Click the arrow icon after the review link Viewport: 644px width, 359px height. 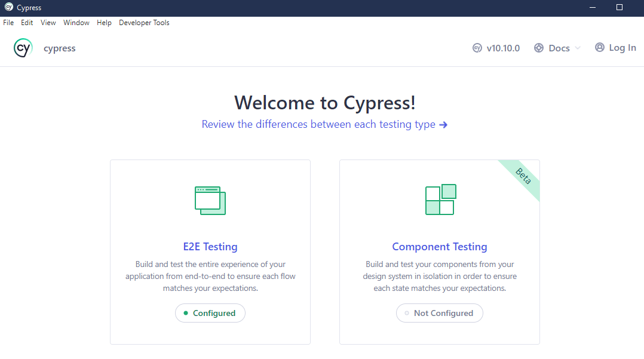443,125
